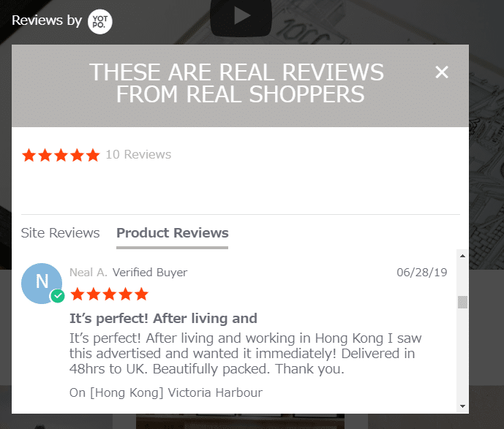Click the overall five-star rating summary
This screenshot has height=429, width=504.
61,155
